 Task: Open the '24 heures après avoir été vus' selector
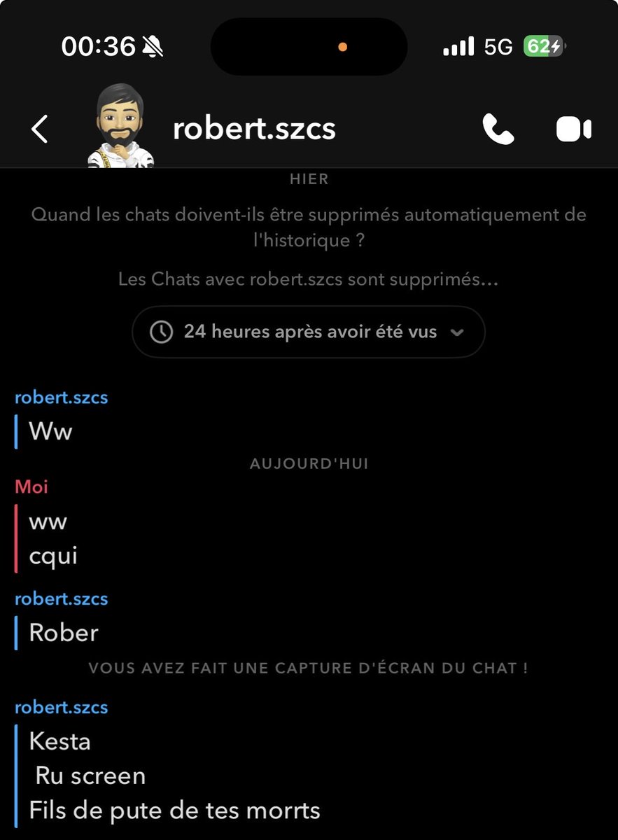309,332
